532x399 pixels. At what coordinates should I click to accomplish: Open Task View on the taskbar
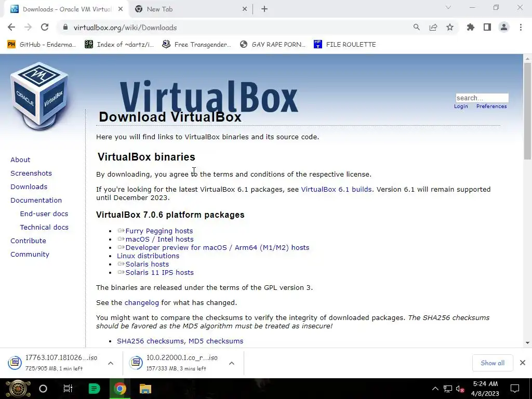[68, 389]
